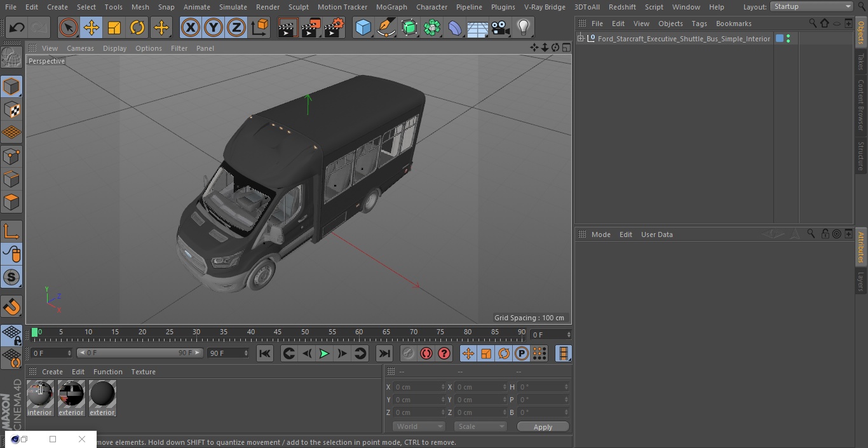Add a Camera object
868x448 pixels.
click(501, 27)
